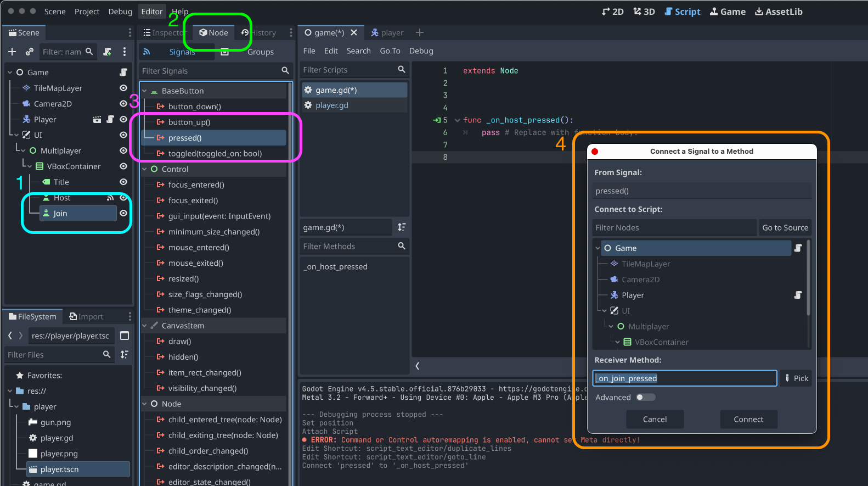
Task: Toggle visibility of Camera2D node
Action: (123, 104)
